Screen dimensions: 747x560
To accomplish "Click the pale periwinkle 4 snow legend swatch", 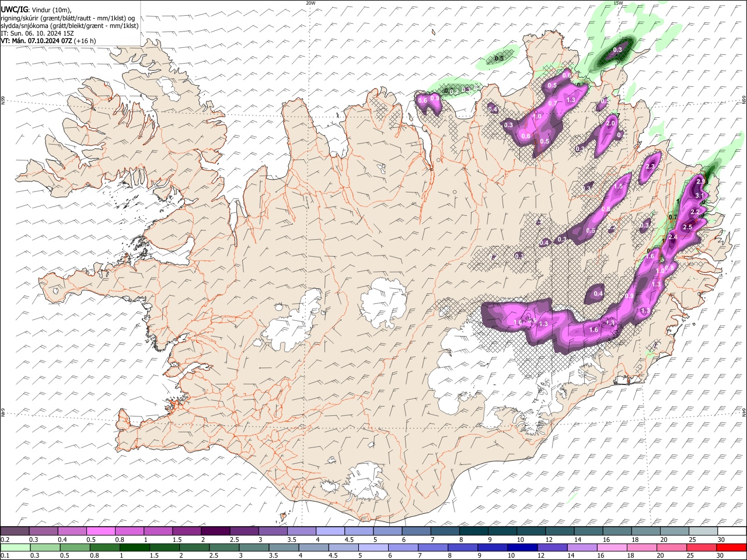I will point(329,531).
